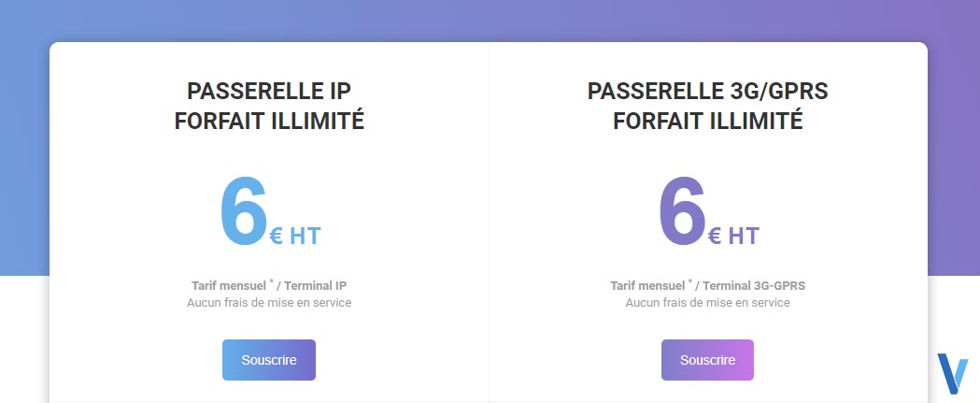
Task: Click Aucun frais text under Terminal 3G-GPRS
Action: pos(707,303)
